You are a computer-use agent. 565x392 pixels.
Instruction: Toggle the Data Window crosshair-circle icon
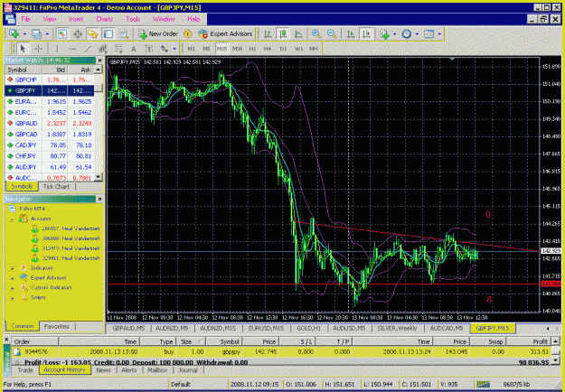pos(78,33)
